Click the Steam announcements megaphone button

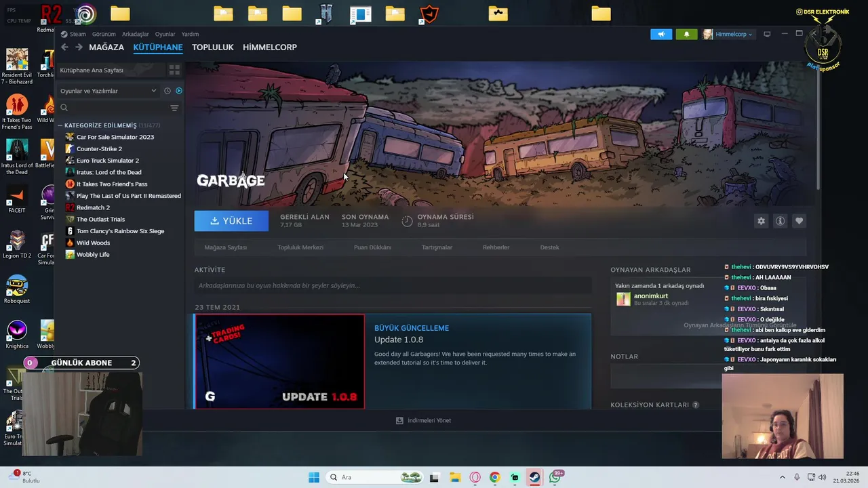661,34
